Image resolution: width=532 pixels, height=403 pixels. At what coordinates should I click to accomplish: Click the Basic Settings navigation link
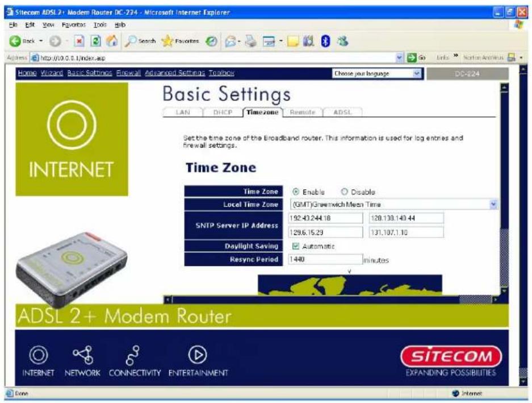[x=90, y=73]
